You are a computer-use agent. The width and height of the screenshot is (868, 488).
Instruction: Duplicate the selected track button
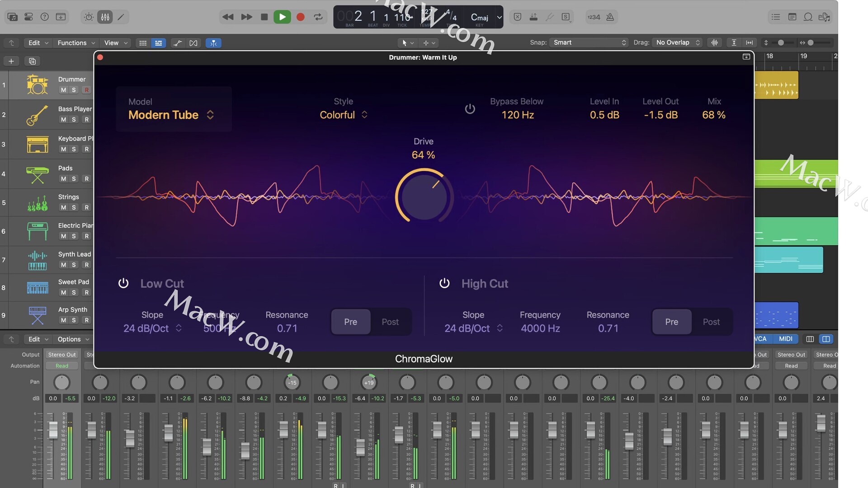pyautogui.click(x=32, y=61)
